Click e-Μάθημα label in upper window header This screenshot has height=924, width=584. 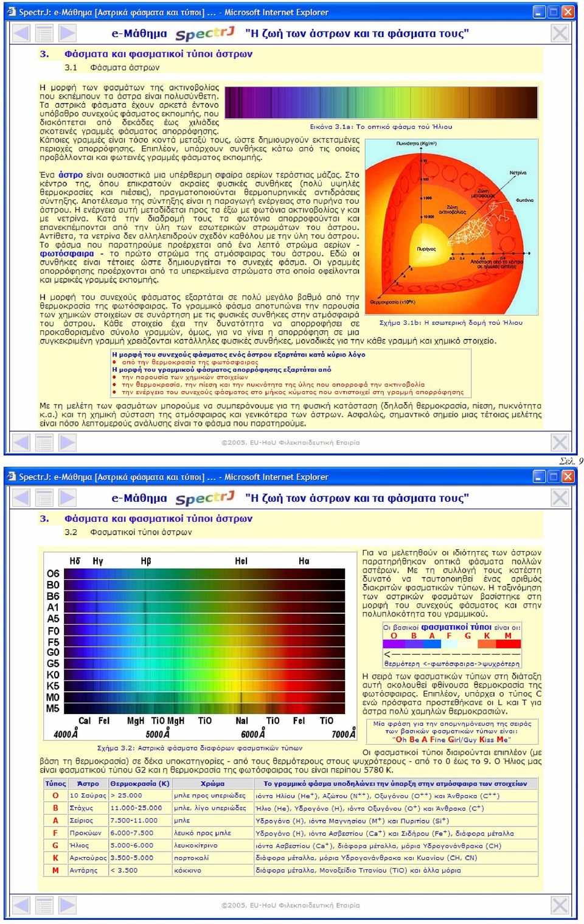coord(139,33)
